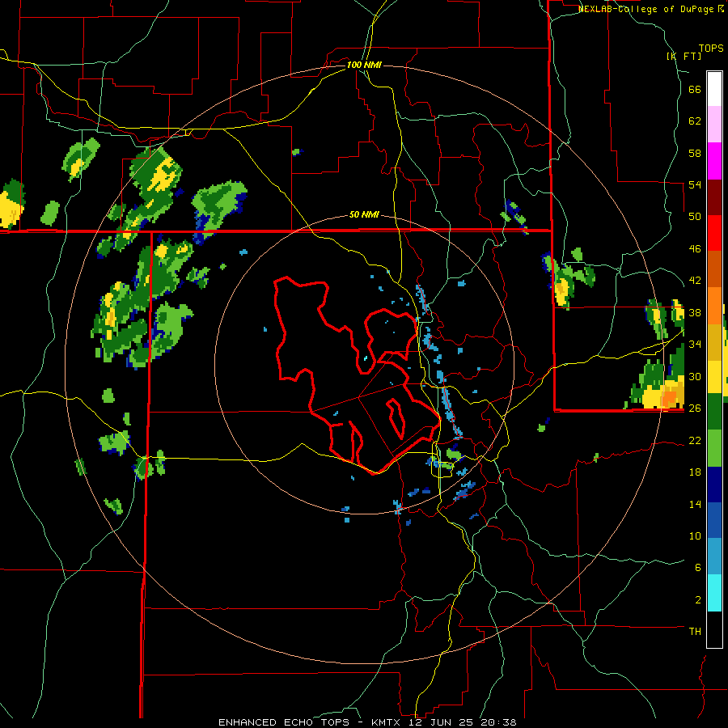The width and height of the screenshot is (728, 728).
Task: Click the burnt orange legend swatch
Action: point(714,269)
